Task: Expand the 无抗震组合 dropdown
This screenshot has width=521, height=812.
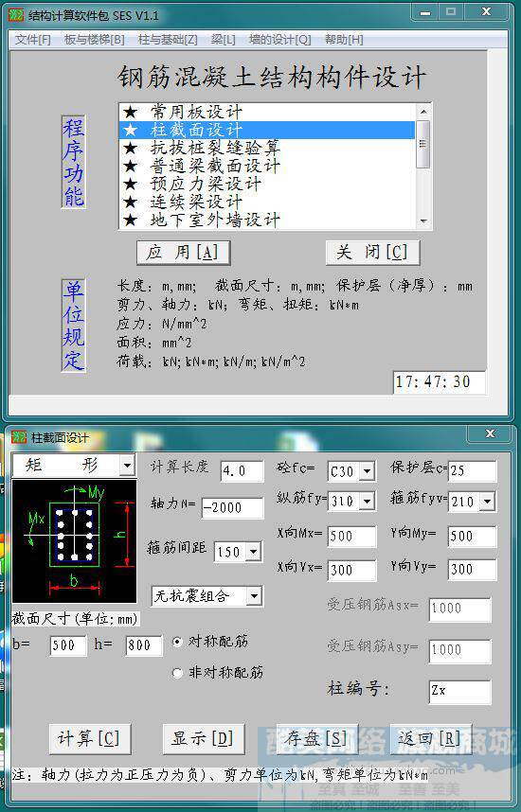Action: pyautogui.click(x=254, y=596)
